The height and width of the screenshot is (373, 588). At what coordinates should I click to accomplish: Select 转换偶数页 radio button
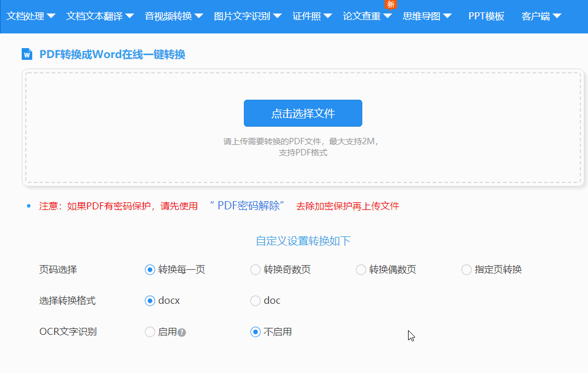click(x=361, y=269)
